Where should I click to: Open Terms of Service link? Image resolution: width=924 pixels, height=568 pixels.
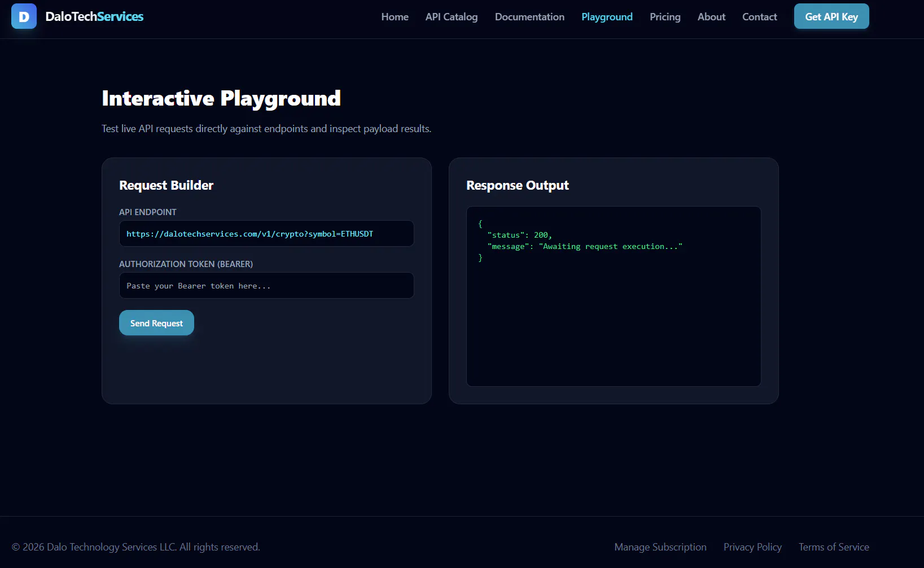coord(834,547)
